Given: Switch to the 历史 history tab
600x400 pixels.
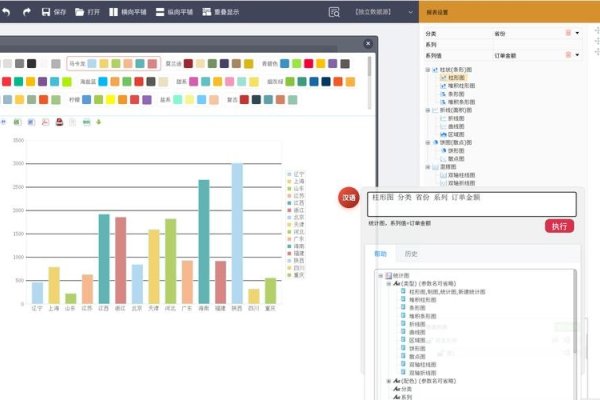Looking at the screenshot, I should coord(411,253).
